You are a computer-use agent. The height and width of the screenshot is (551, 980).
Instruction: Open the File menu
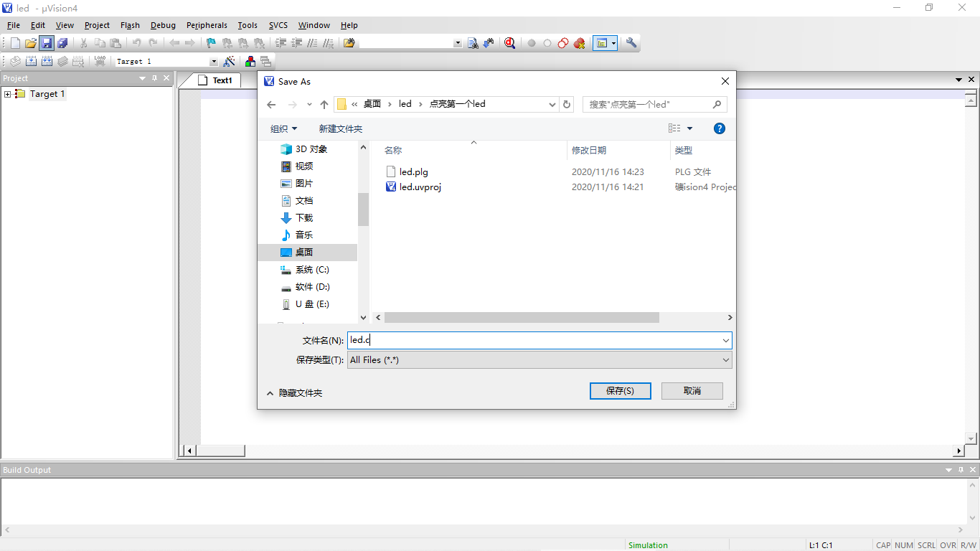tap(13, 25)
